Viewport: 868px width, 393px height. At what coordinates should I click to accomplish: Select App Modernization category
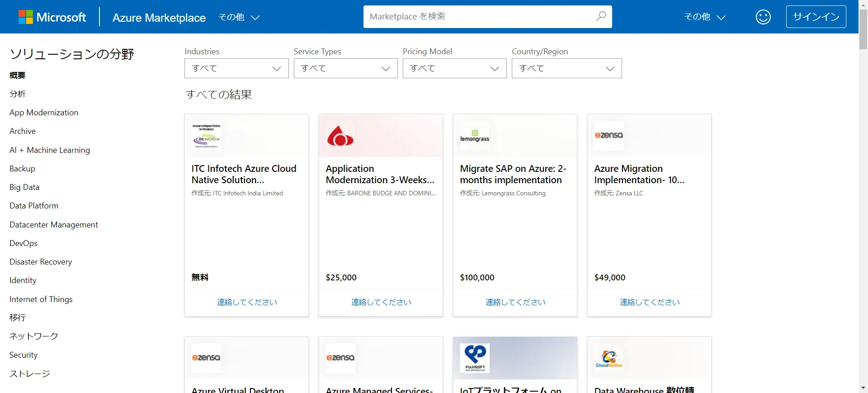pos(44,113)
